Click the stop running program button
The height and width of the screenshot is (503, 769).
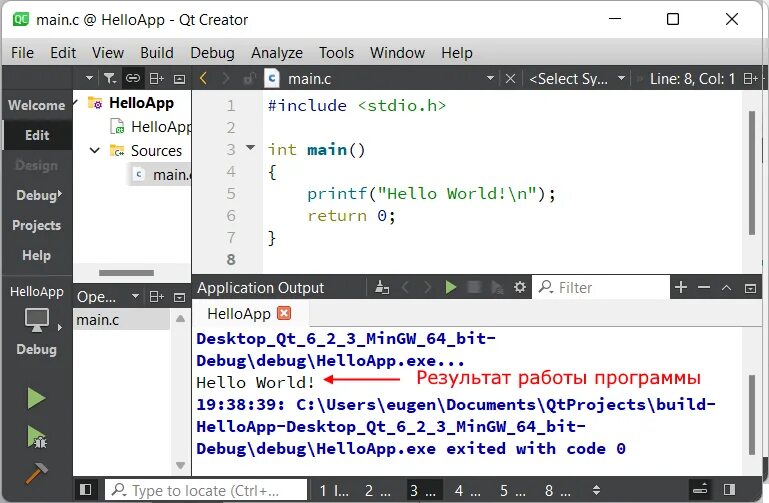(x=474, y=287)
